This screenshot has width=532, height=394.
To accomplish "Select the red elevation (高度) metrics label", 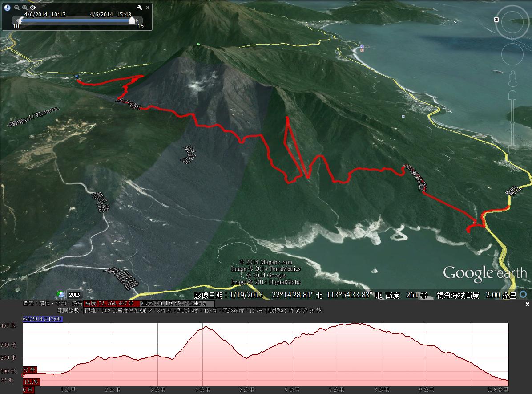I will [x=111, y=303].
